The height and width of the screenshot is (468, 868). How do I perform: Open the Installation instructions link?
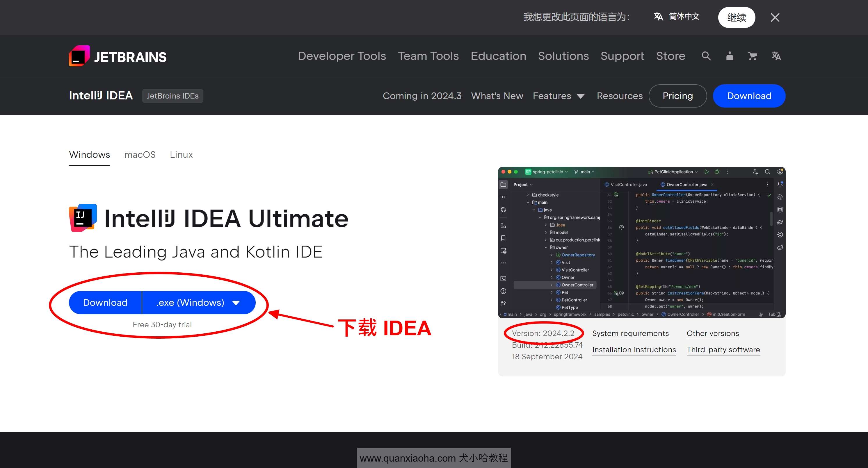pyautogui.click(x=634, y=350)
